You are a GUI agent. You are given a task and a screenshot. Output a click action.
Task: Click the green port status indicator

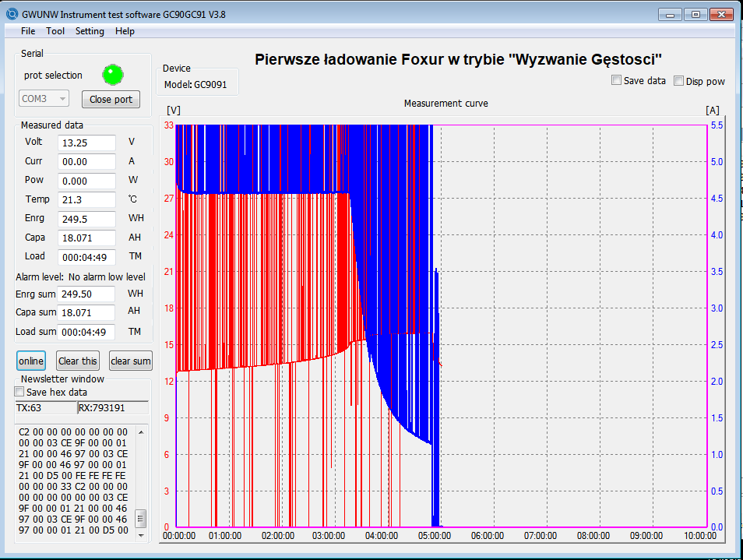[113, 75]
